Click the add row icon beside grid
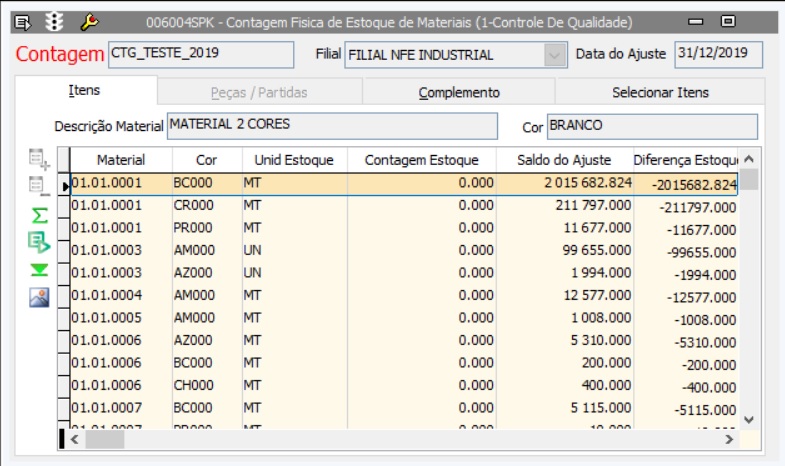This screenshot has height=466, width=785. tap(39, 158)
